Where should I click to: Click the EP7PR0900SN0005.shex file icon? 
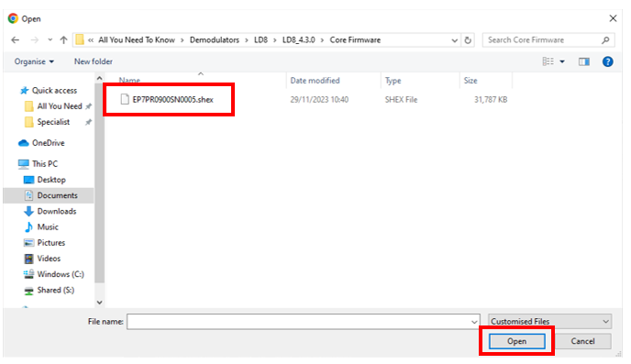(125, 99)
